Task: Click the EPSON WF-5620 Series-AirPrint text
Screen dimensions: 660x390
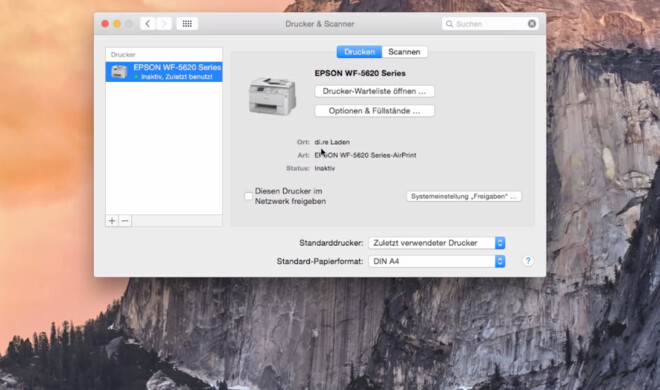Action: click(365, 155)
